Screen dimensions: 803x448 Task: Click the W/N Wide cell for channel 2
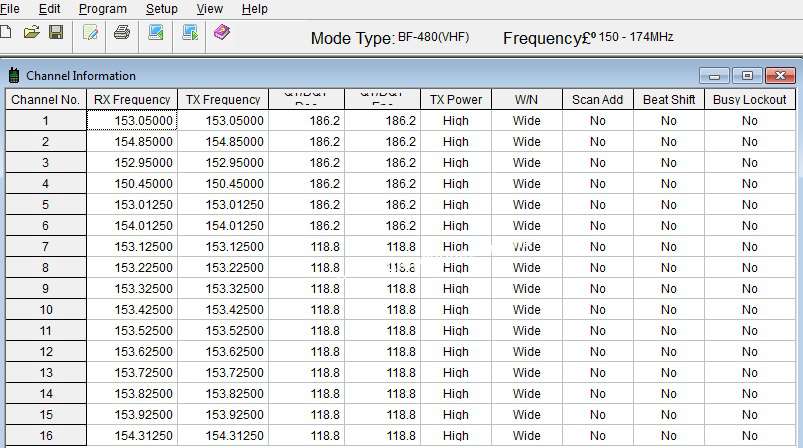click(527, 141)
